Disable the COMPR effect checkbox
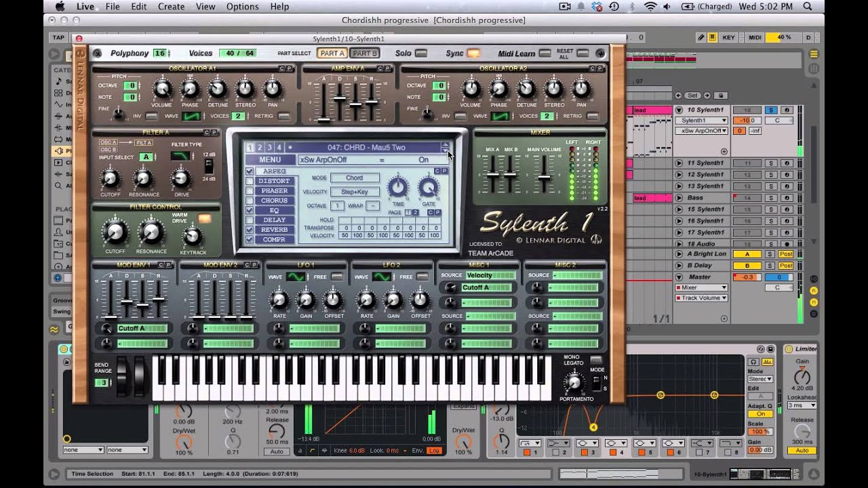Screen dimensions: 868x488 pyautogui.click(x=250, y=240)
